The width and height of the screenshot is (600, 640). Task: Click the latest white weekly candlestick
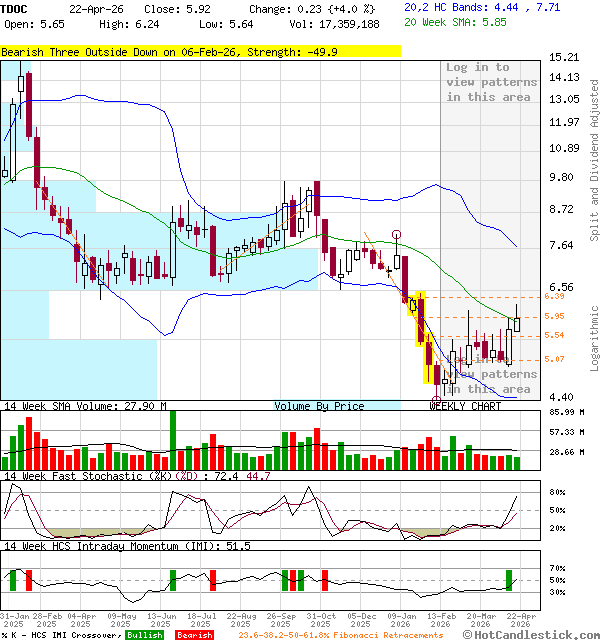[517, 323]
